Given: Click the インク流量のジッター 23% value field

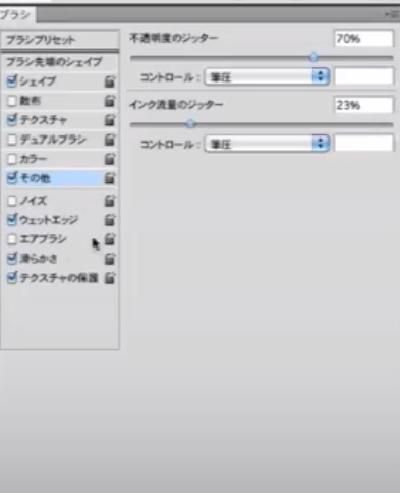Looking at the screenshot, I should coord(364,105).
